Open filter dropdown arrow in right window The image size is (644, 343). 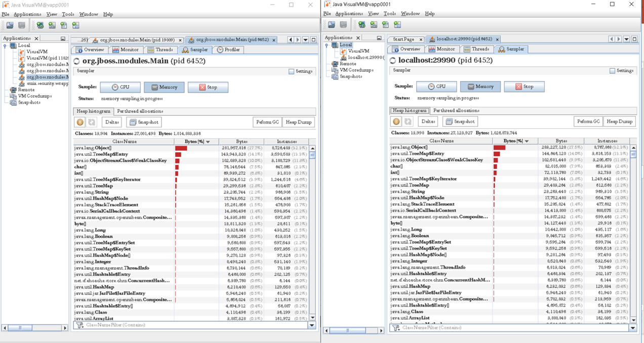pos(633,328)
